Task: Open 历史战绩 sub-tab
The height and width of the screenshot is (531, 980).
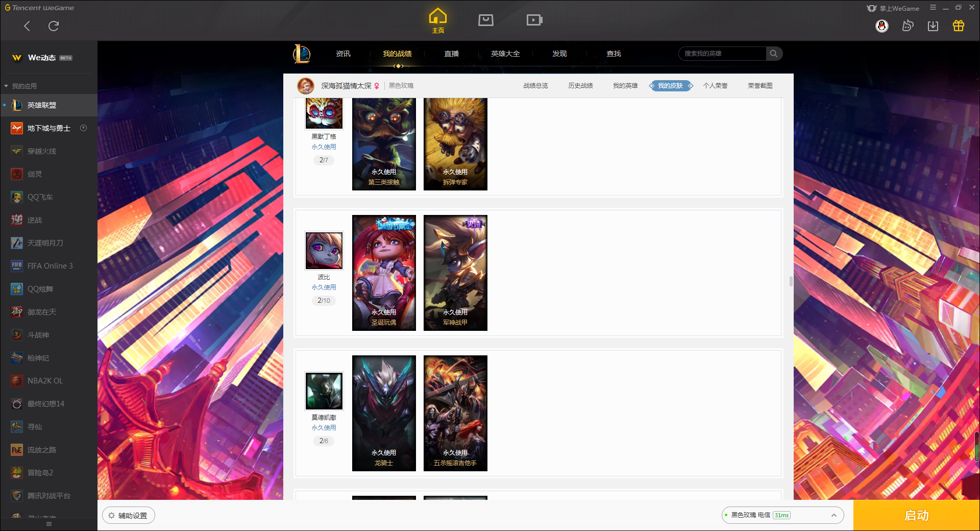Action: click(580, 86)
